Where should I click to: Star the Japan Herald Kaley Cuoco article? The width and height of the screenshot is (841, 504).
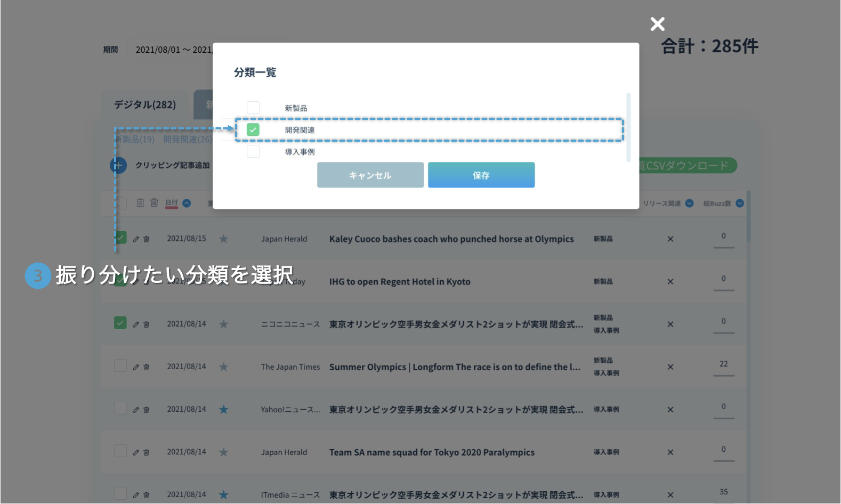(x=224, y=239)
